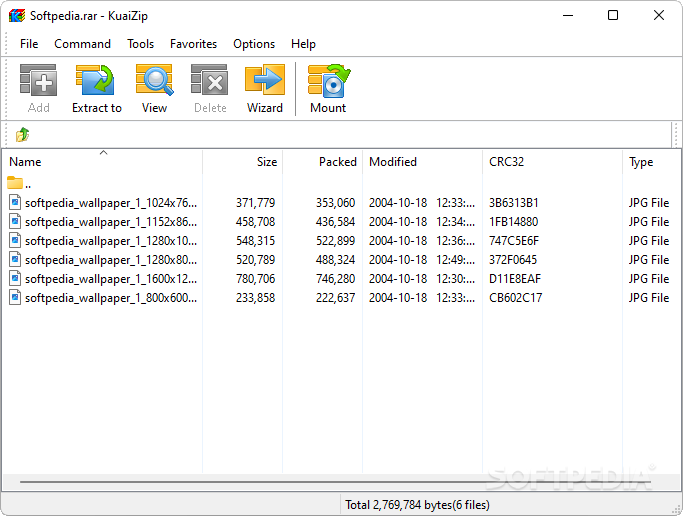Sort by the Packed column header
Image resolution: width=683 pixels, height=516 pixels.
coord(322,162)
